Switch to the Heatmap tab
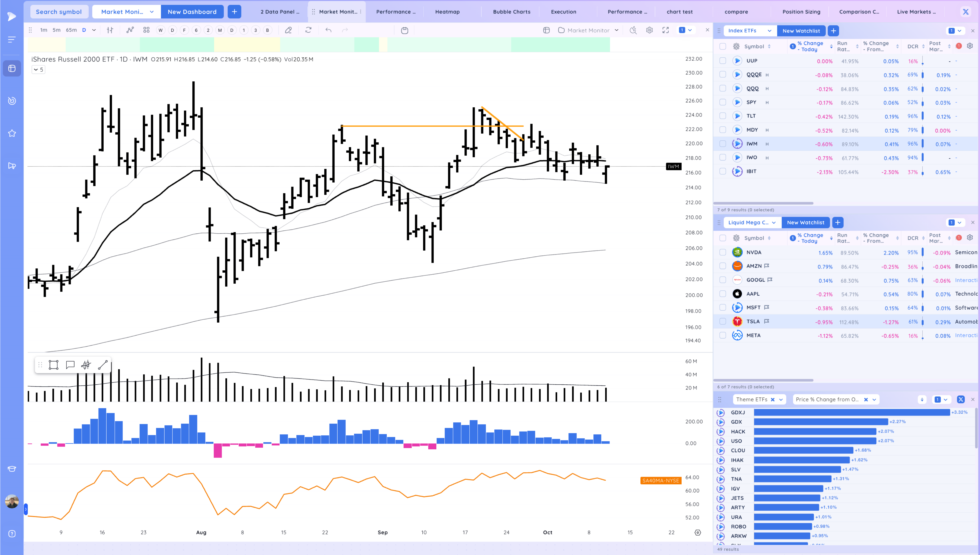Image resolution: width=980 pixels, height=555 pixels. point(447,12)
